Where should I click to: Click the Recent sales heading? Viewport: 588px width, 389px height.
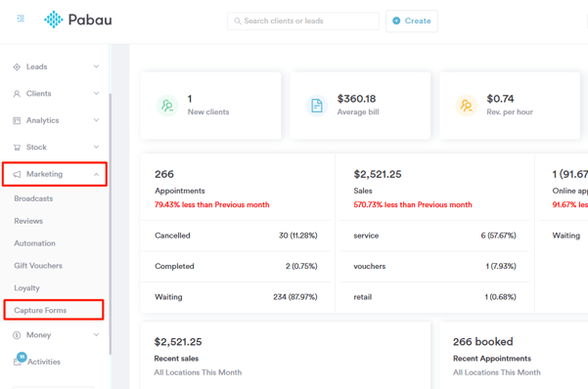176,359
